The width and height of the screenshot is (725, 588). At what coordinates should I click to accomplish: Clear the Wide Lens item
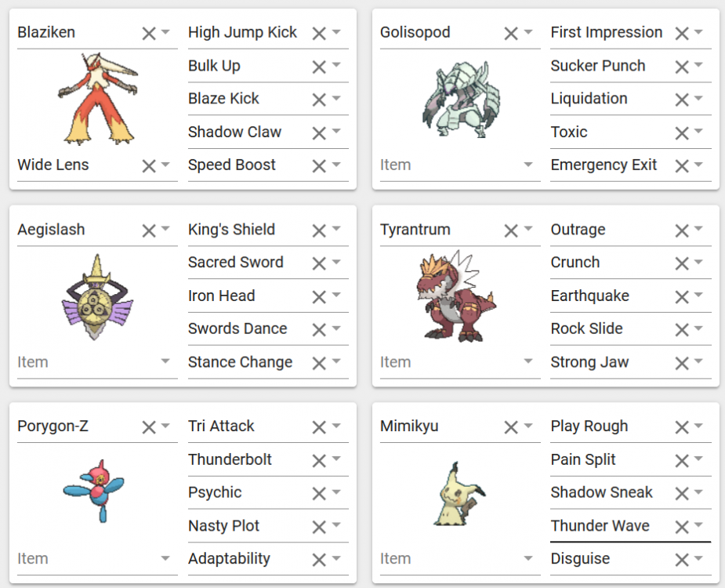coord(149,165)
